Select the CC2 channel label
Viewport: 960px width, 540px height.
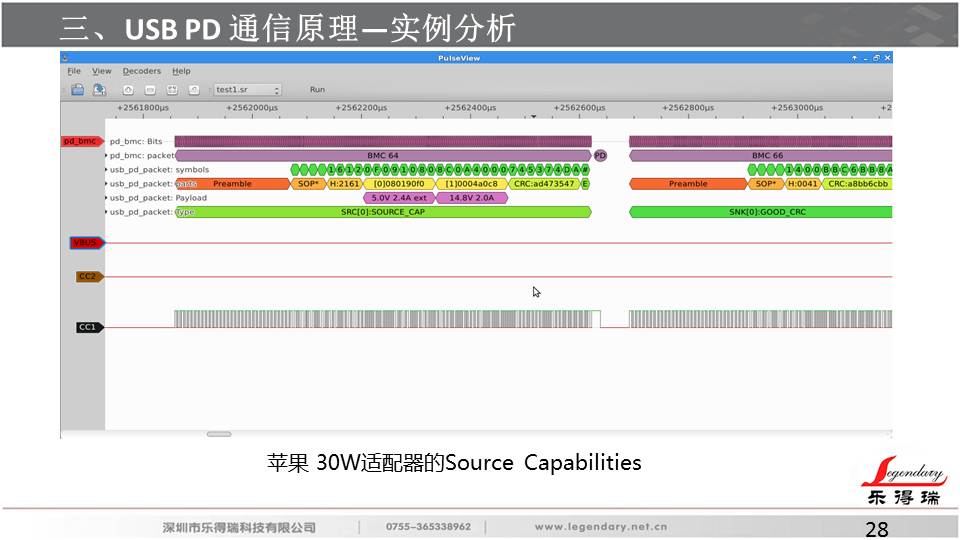89,277
